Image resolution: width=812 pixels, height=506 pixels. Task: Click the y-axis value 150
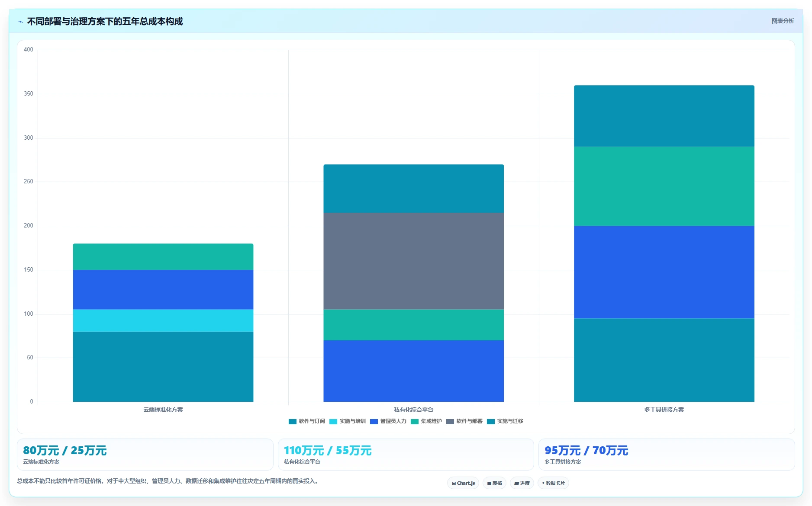(x=29, y=270)
